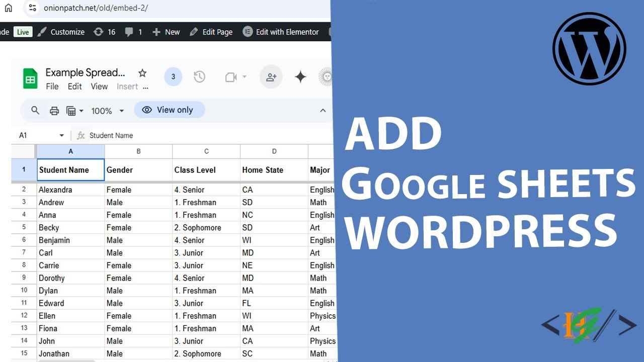Image resolution: width=644 pixels, height=362 pixels.
Task: Click the Google Sheets logo icon
Action: (31, 79)
